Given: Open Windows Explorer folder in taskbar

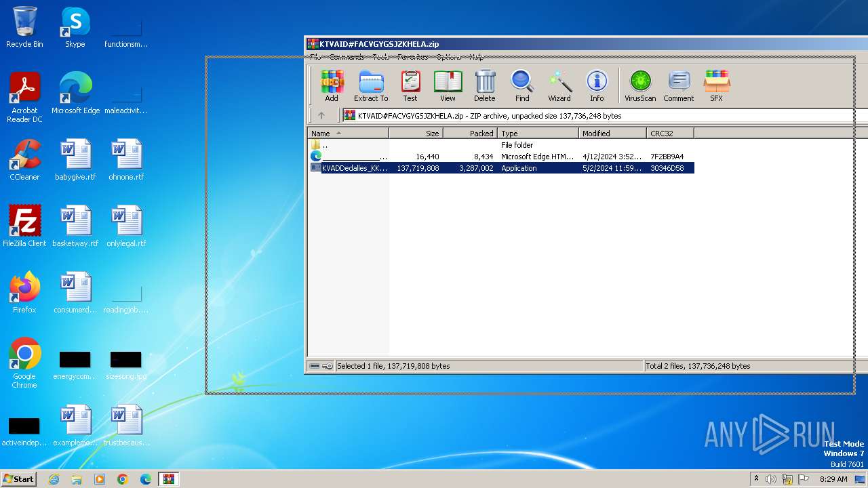Looking at the screenshot, I should pyautogui.click(x=77, y=479).
